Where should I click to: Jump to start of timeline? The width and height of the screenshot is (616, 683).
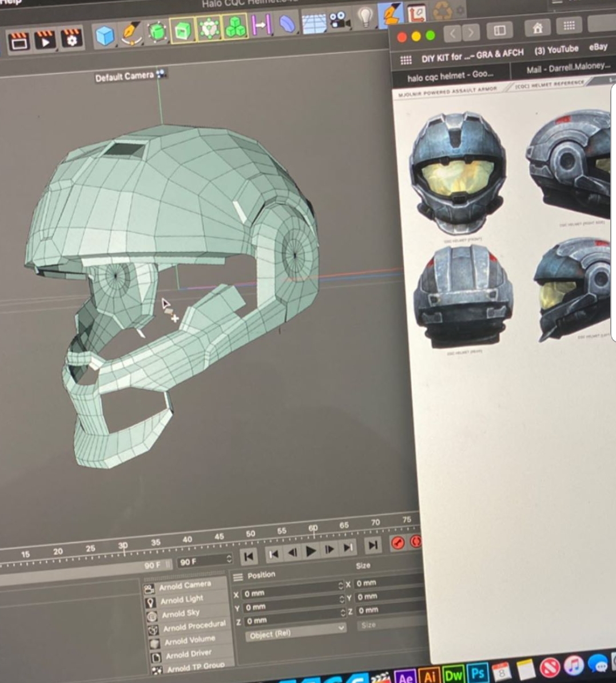249,556
